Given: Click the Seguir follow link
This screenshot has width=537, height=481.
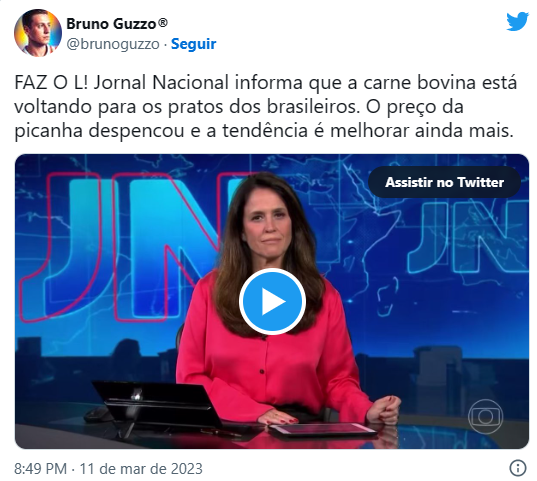Looking at the screenshot, I should point(193,44).
